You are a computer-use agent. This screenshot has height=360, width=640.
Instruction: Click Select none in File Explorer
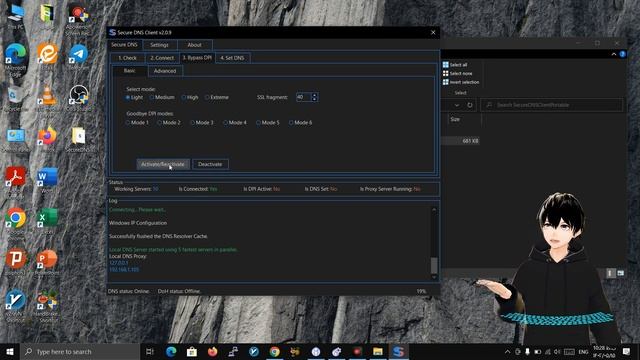[458, 73]
